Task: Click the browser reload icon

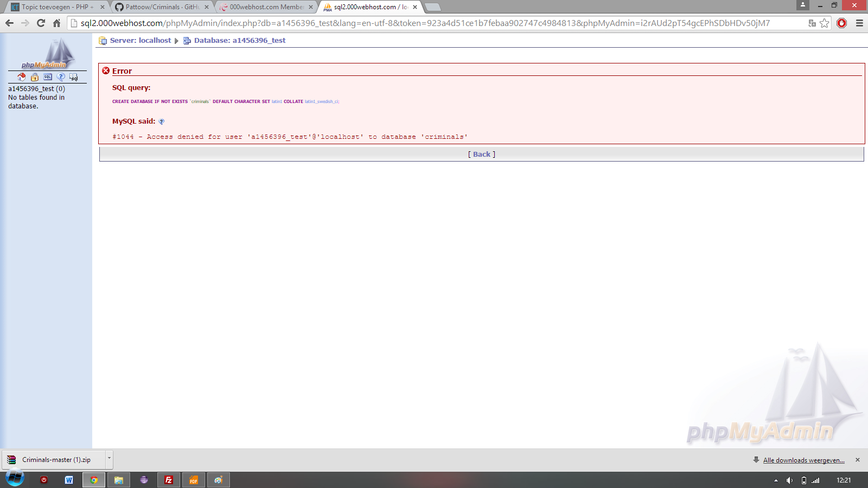Action: (41, 23)
